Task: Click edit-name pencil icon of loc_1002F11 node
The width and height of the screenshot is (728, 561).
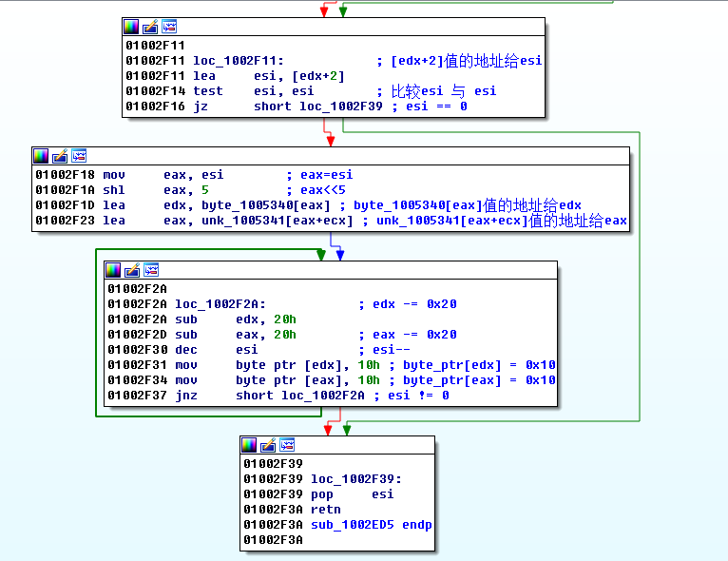Action: click(x=150, y=27)
